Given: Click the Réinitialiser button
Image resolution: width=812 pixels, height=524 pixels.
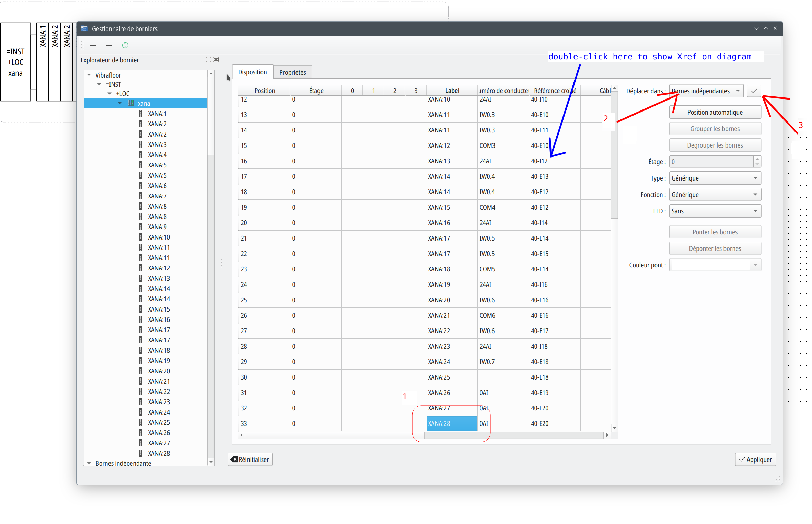Looking at the screenshot, I should (x=250, y=459).
